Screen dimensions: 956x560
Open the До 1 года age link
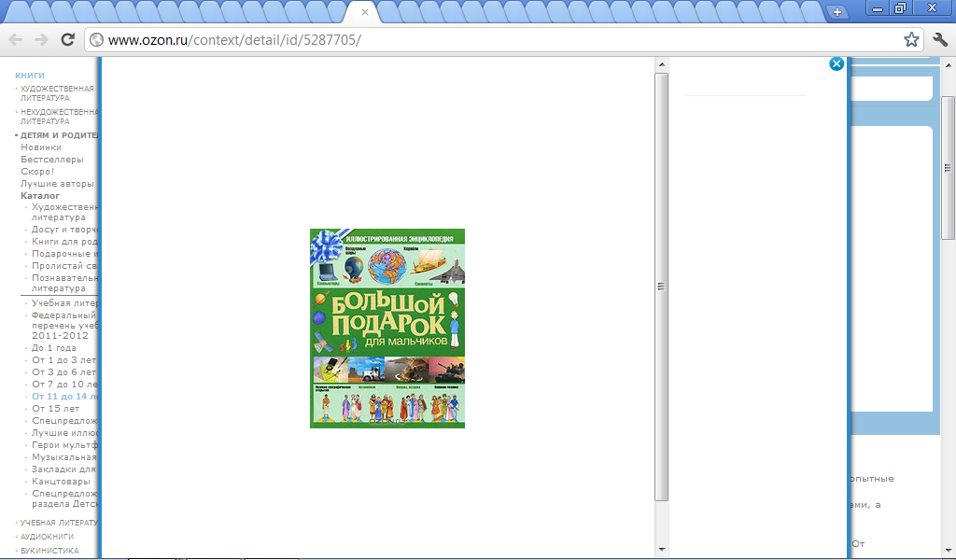pyautogui.click(x=54, y=348)
